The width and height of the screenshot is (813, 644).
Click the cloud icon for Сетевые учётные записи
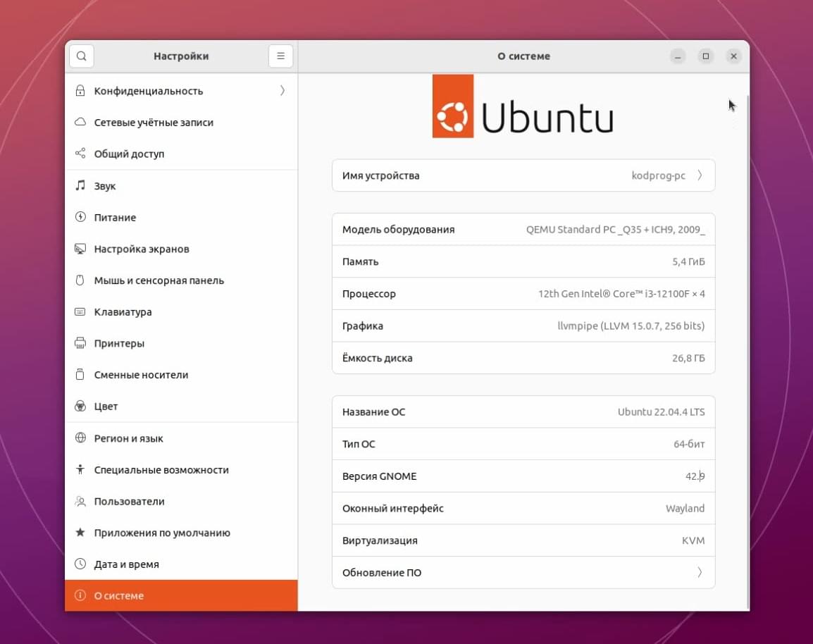pos(80,123)
